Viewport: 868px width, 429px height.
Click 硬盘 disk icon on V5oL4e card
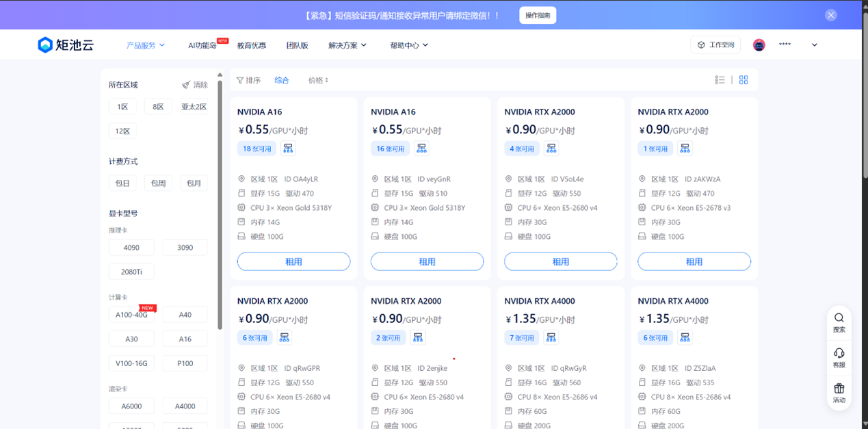508,236
